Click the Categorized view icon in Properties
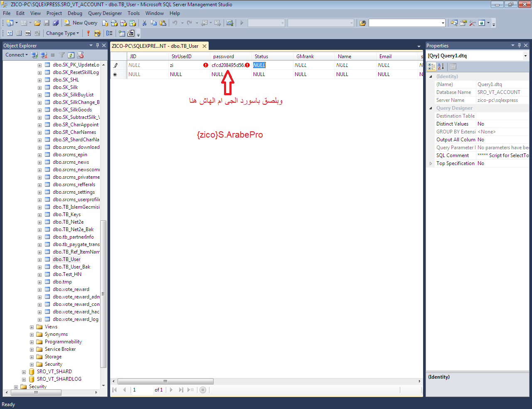This screenshot has width=532, height=409. point(431,66)
